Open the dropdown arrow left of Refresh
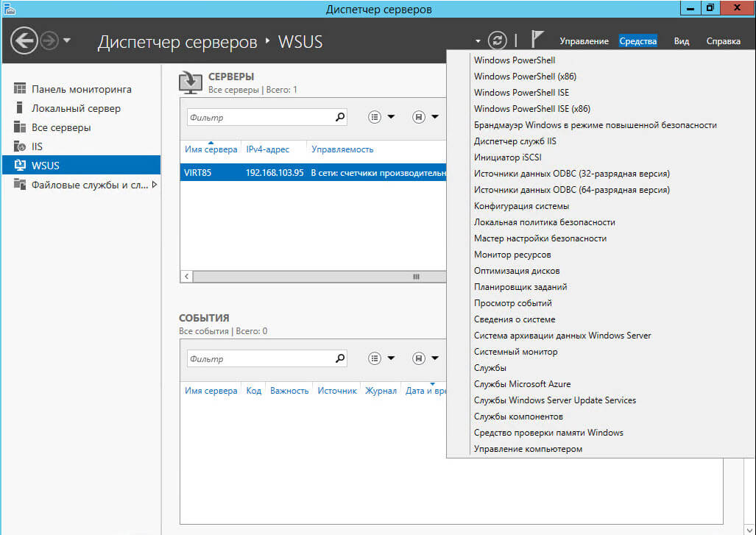 click(x=478, y=41)
